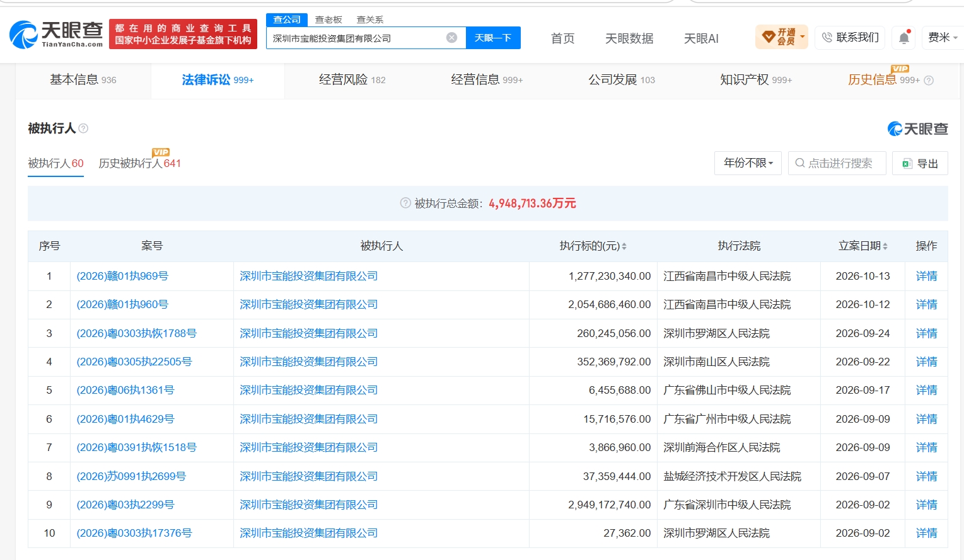Viewport: 964px width, 560px height.
Task: Open the notification bell
Action: click(x=904, y=38)
